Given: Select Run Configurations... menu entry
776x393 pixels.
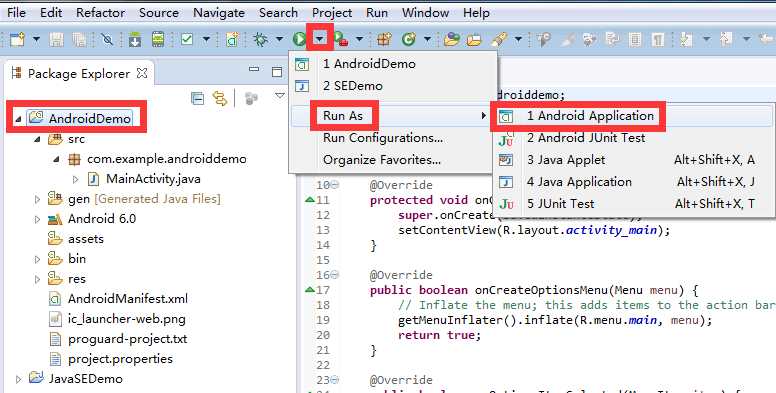Looking at the screenshot, I should 390,138.
